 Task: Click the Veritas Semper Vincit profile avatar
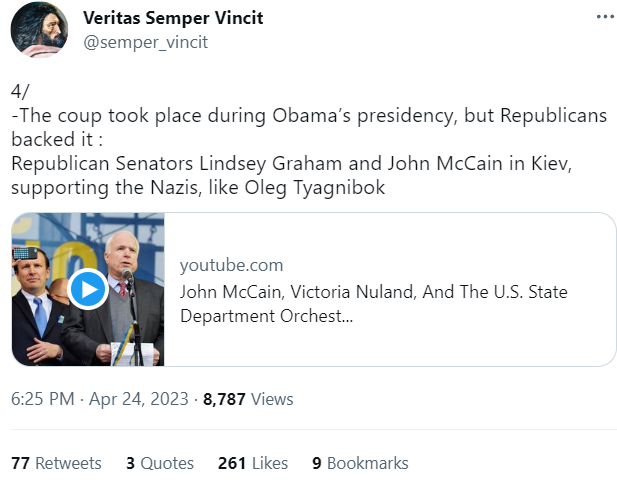[x=39, y=30]
